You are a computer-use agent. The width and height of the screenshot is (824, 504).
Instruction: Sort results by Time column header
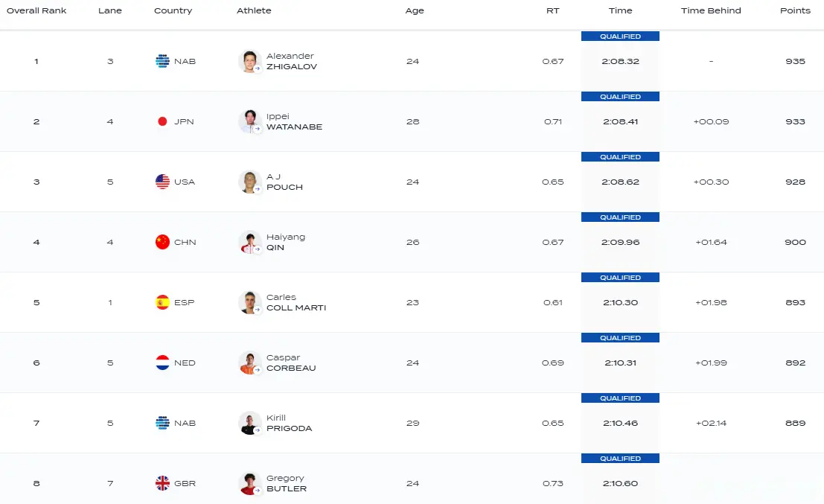620,10
